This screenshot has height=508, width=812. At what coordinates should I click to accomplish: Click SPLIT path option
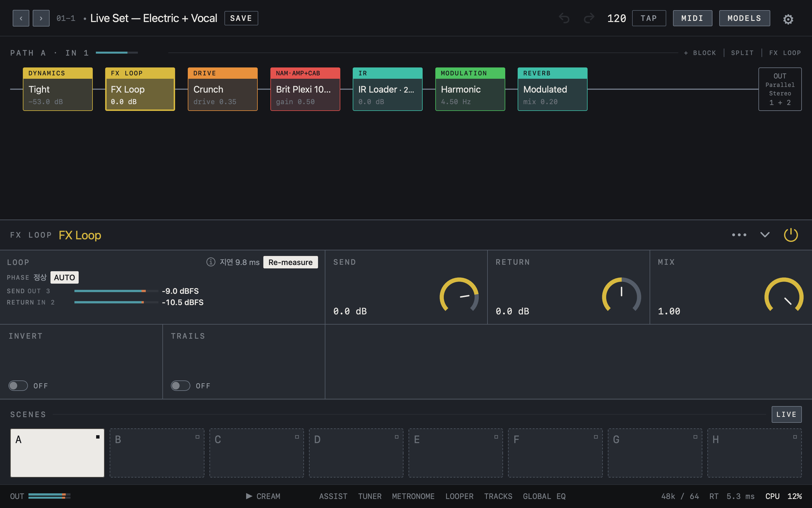(742, 53)
